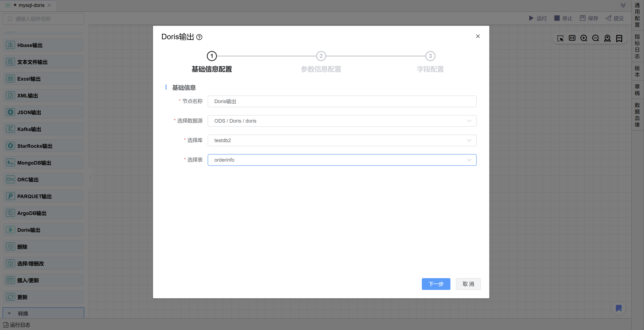The image size is (644, 330).
Task: Open the 通用配置 side panel tab
Action: pyautogui.click(x=637, y=15)
